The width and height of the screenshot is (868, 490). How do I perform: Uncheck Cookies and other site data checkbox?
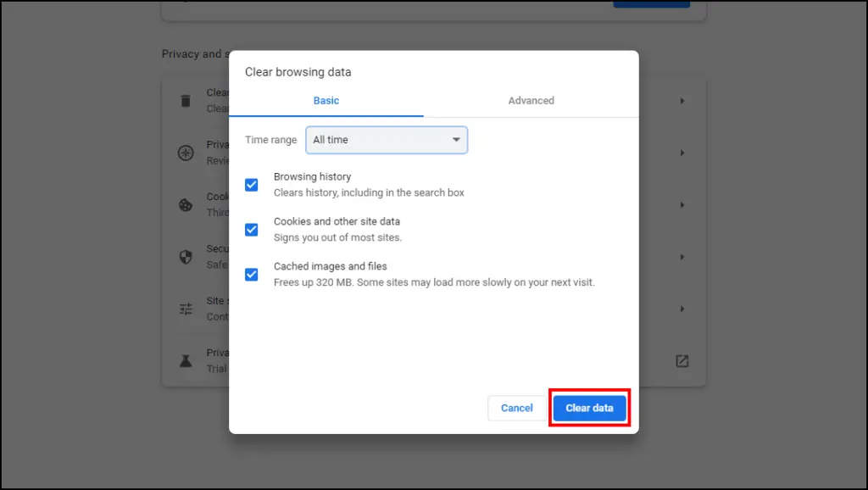[x=251, y=229]
